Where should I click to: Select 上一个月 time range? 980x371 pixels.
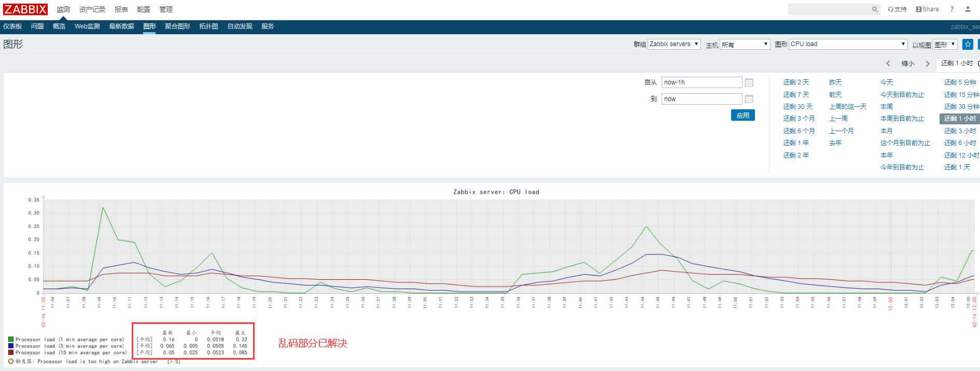841,131
